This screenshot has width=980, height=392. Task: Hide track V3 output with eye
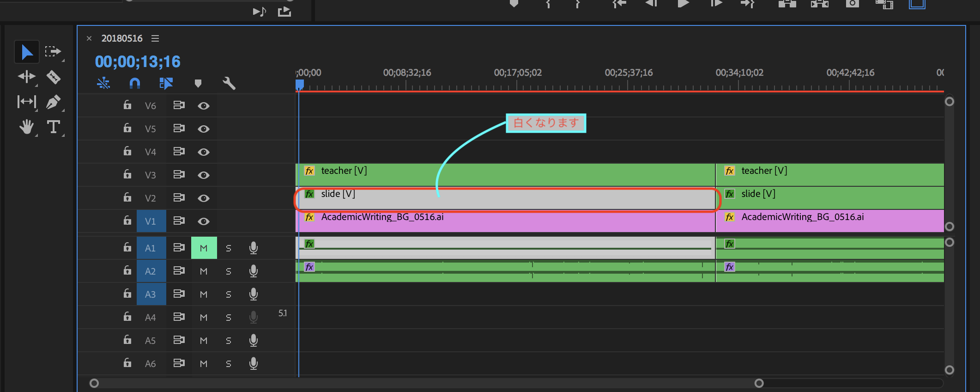204,175
